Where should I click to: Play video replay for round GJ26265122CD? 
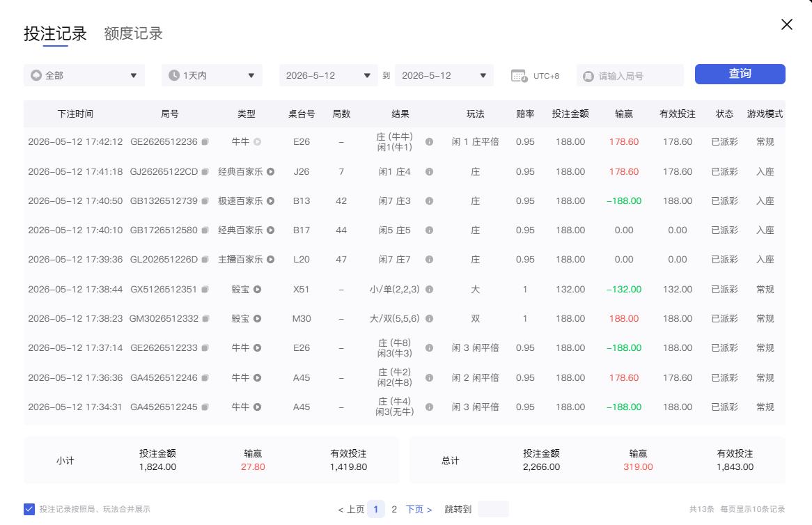click(270, 172)
